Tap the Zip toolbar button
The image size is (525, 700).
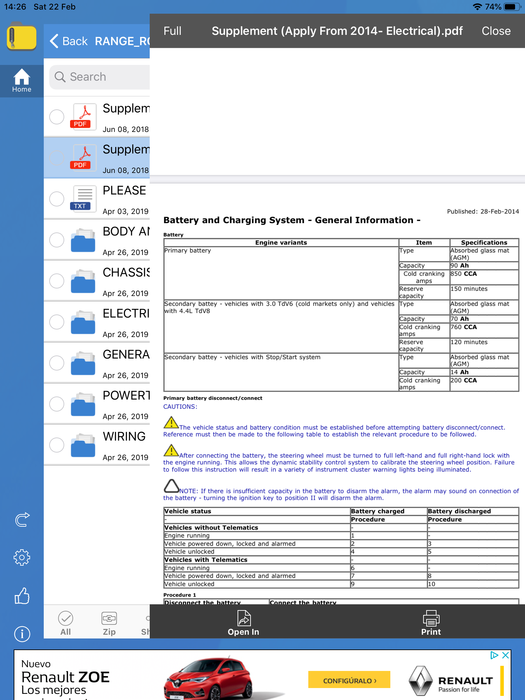(109, 623)
